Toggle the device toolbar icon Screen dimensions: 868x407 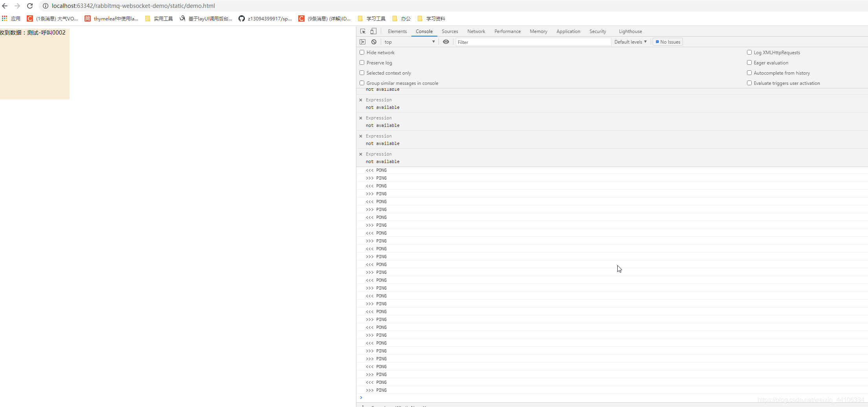373,31
